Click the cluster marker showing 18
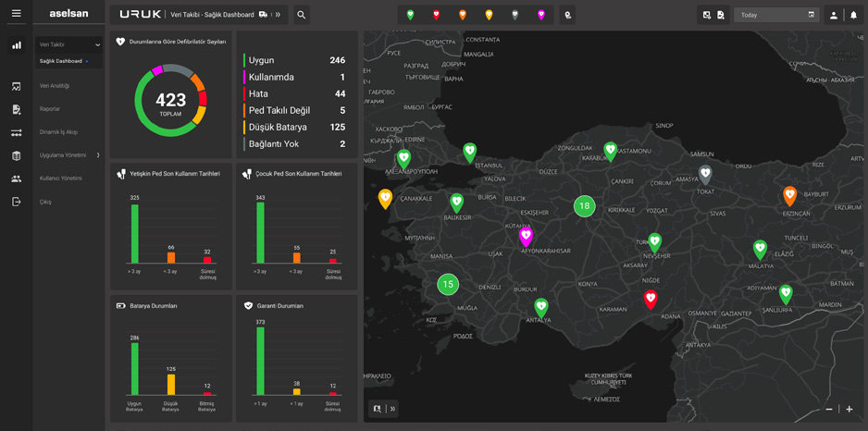 tap(584, 206)
